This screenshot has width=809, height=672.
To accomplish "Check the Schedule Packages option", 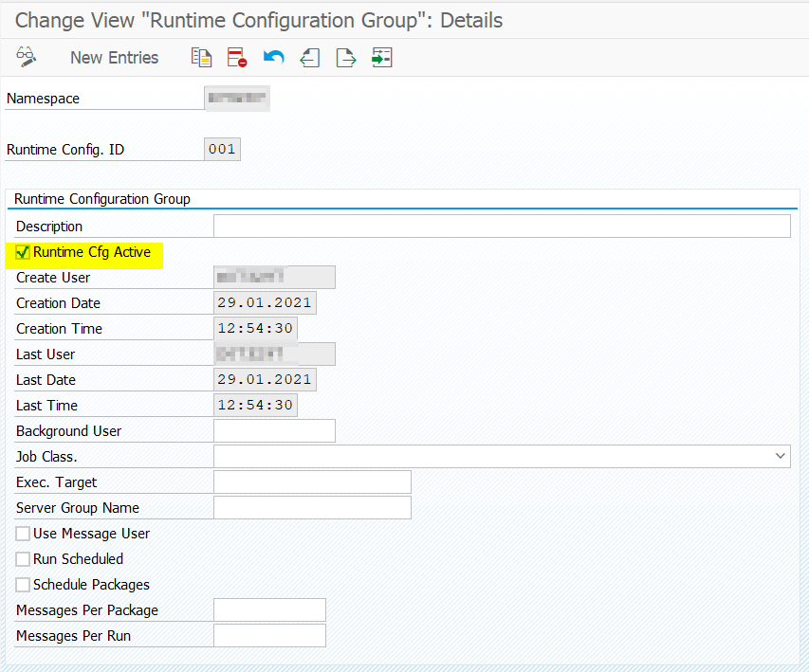I will [22, 584].
